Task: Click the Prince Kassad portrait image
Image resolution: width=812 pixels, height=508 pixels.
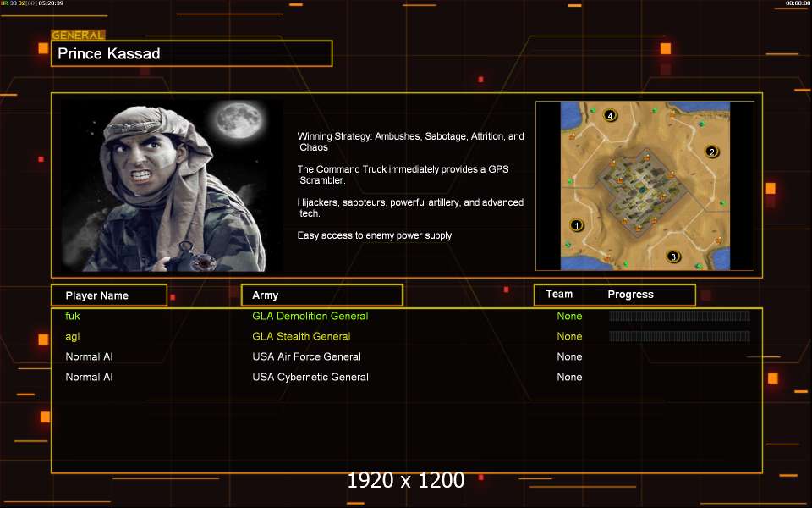Action: point(172,185)
